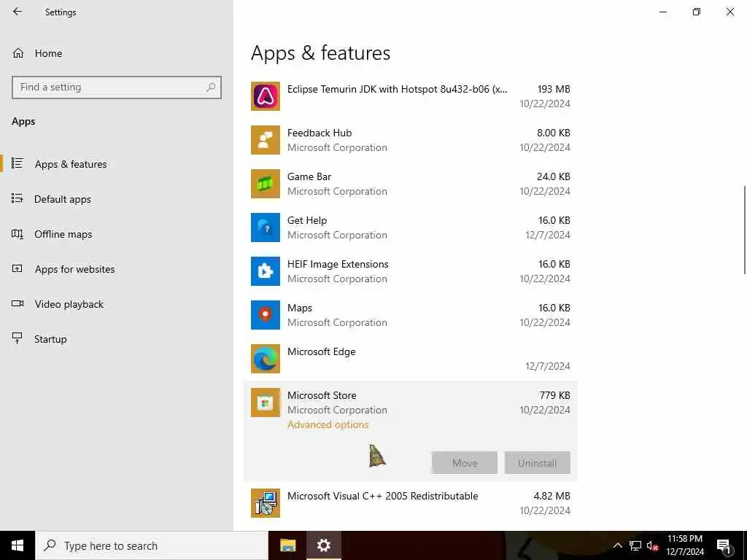Select the Feedback Hub entry

(x=411, y=140)
